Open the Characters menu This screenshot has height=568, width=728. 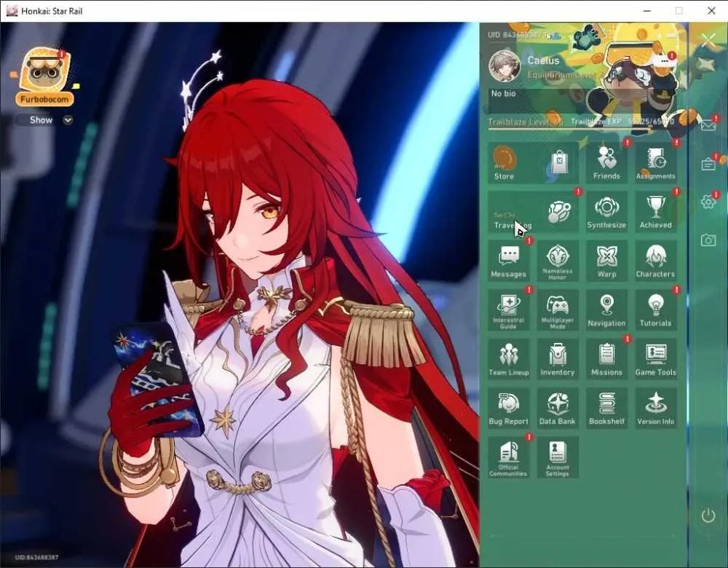click(x=656, y=261)
